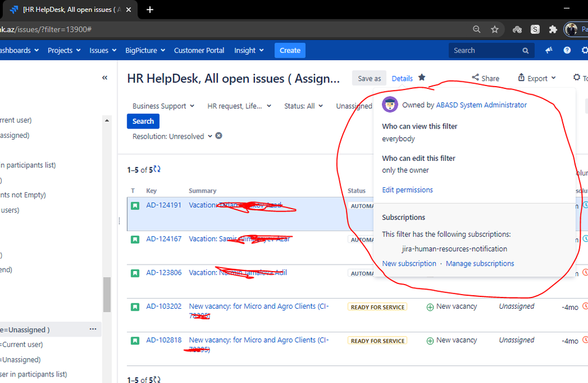Click issue type icon for AD-124191
Screen dimensions: 588x383
pyautogui.click(x=135, y=206)
